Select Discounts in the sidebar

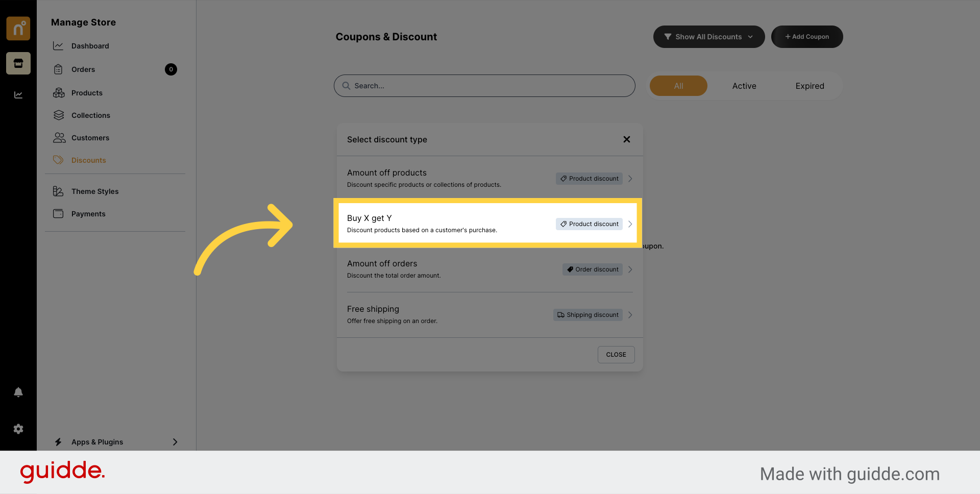pos(89,160)
